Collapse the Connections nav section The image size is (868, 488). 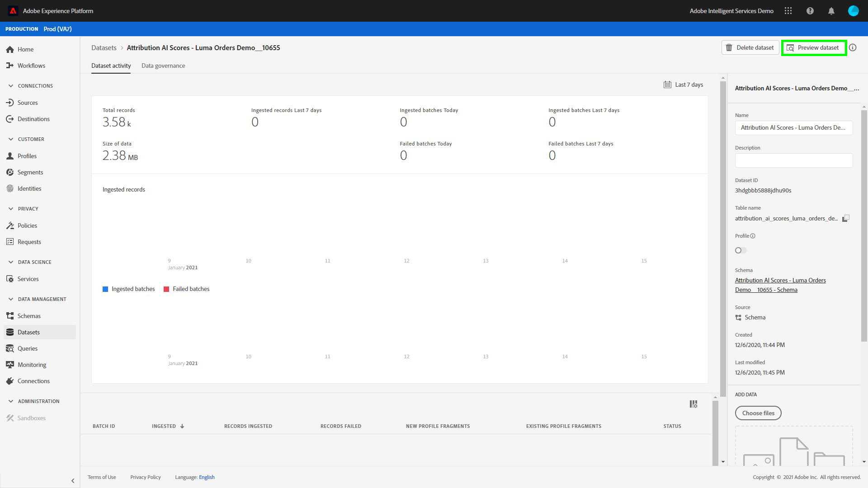point(11,86)
